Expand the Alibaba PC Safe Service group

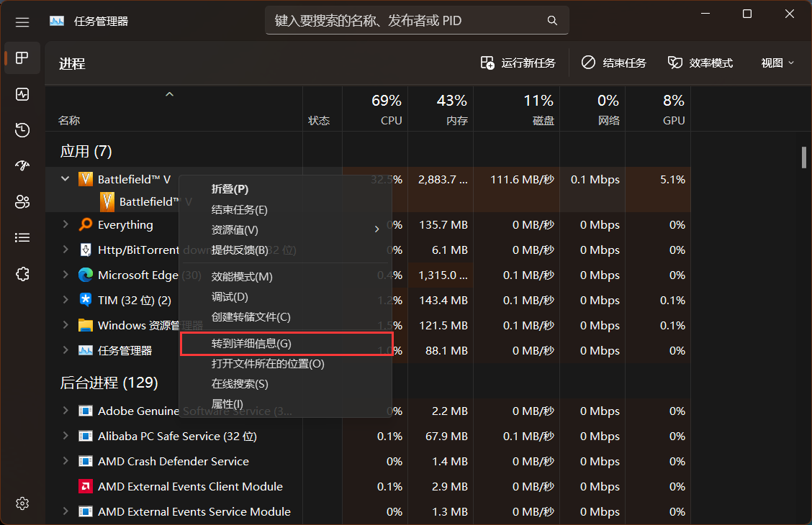[66, 436]
